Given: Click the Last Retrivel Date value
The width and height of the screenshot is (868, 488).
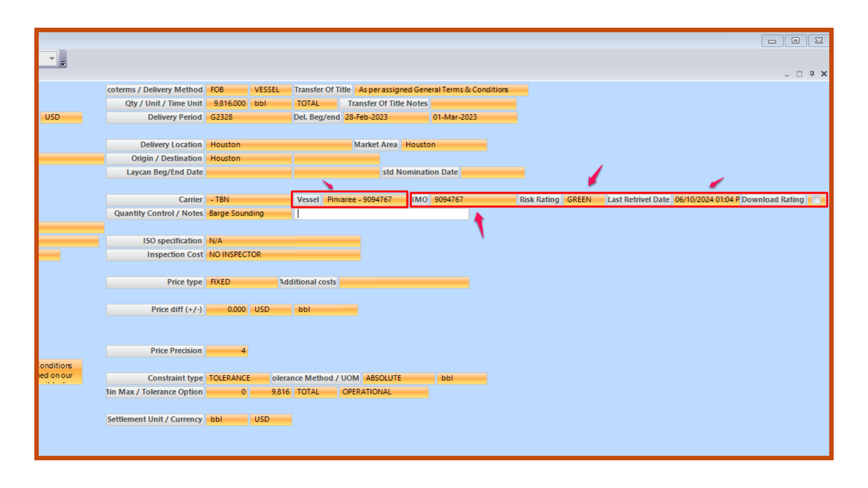Looking at the screenshot, I should (x=706, y=200).
